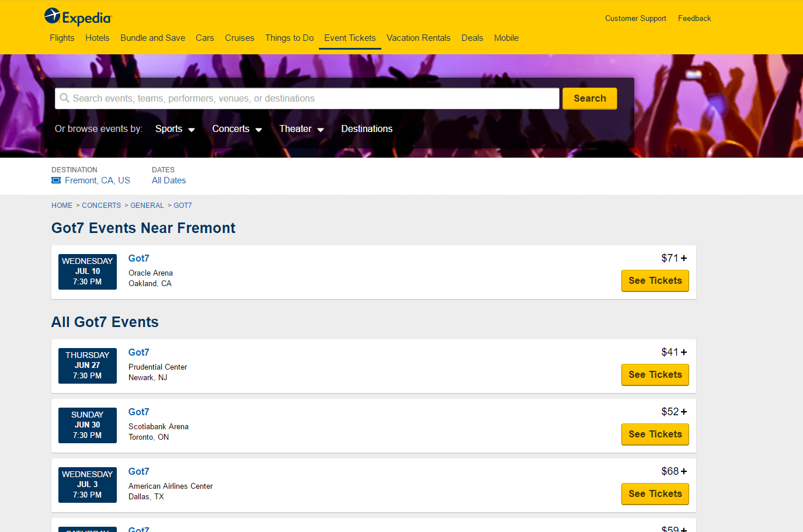Screen dimensions: 803x532
Task: Go to GENERAL breadcrumb
Action: [147, 206]
